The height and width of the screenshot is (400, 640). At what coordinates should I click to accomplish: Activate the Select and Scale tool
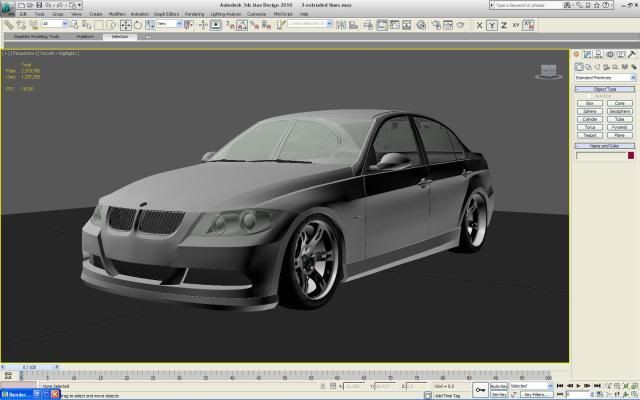pyautogui.click(x=150, y=25)
